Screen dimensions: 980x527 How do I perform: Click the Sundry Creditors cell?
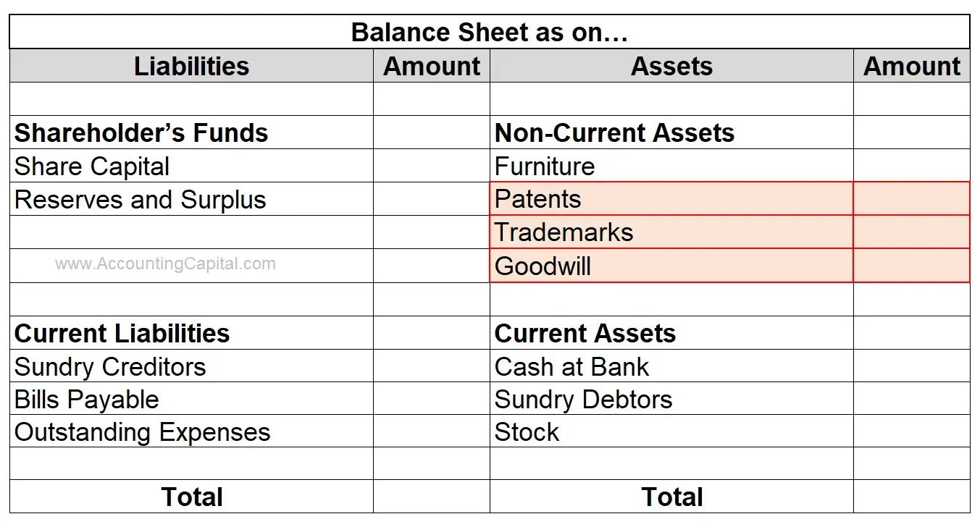[x=192, y=366]
